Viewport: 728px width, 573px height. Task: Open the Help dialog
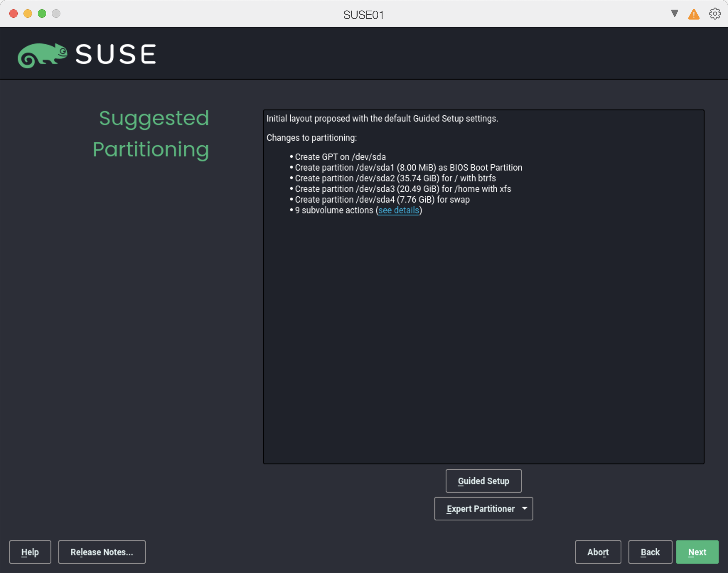[x=30, y=552]
